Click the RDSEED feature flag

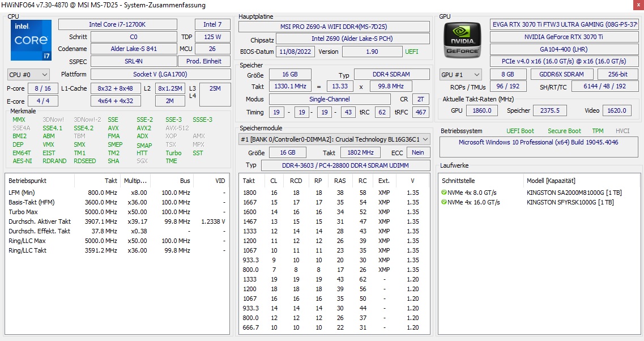pos(84,161)
